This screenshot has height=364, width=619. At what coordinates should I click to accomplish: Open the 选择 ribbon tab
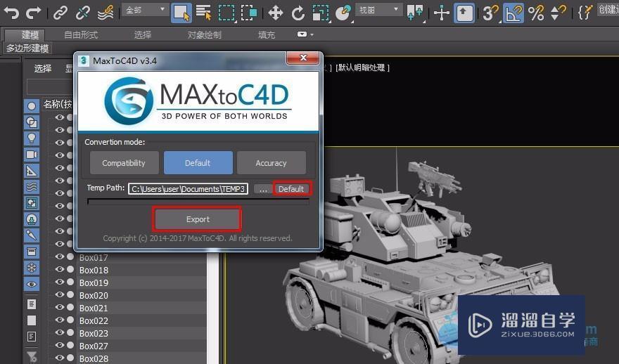coord(143,34)
